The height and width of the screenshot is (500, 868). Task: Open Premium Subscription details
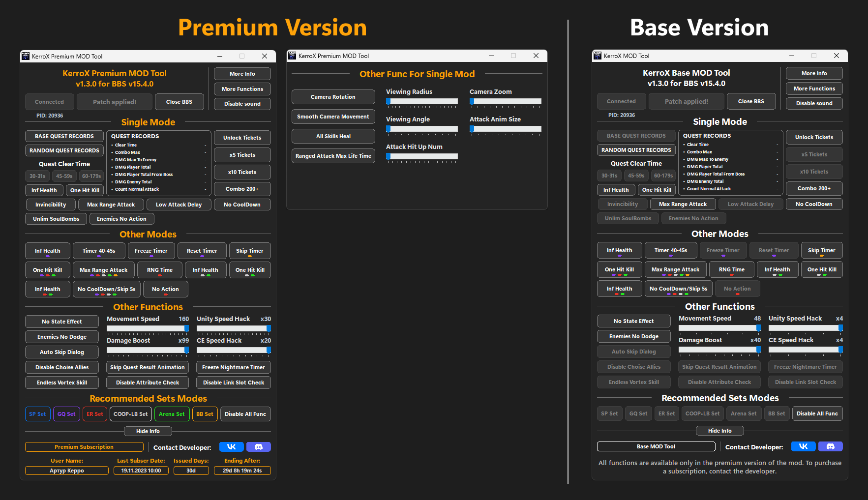(84, 446)
